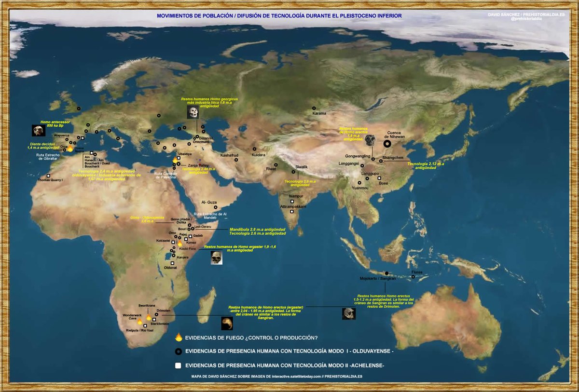Screen dimensions: 579x392
Task: Click the square marker at Rietputs / Rio Vaal
Action: (x=145, y=326)
